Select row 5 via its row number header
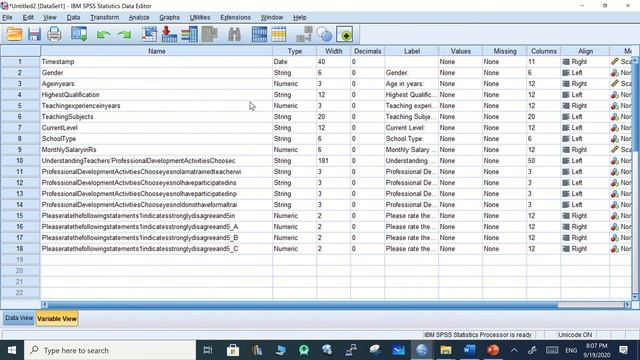 pos(20,106)
